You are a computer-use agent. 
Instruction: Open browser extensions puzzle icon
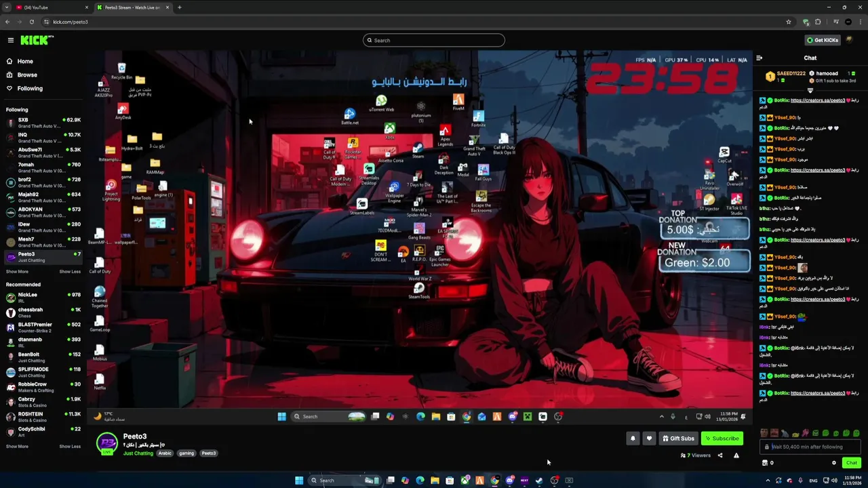(818, 22)
